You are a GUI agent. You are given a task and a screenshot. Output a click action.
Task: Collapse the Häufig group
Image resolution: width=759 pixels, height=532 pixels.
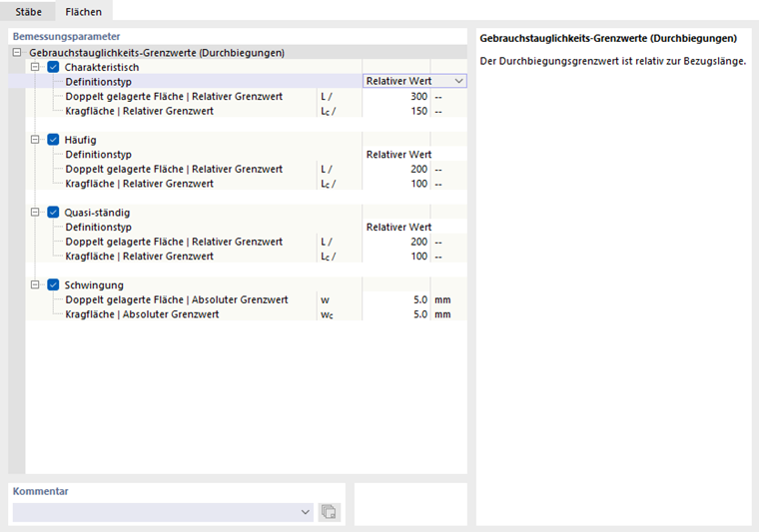coord(35,140)
